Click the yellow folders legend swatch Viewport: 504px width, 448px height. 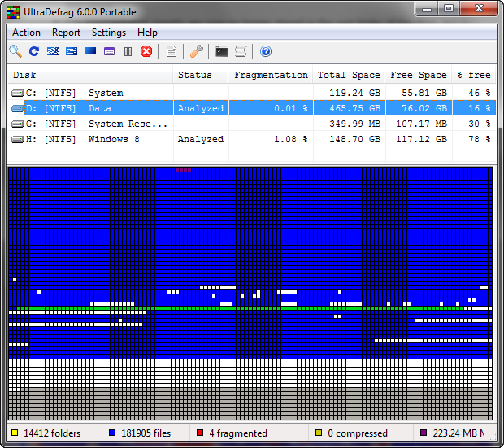pos(15,433)
